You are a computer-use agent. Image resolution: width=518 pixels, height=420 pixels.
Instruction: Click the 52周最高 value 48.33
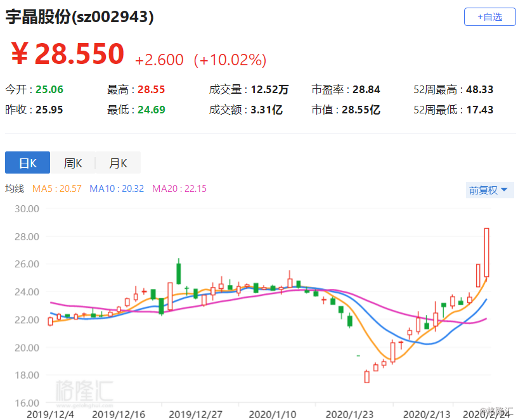pyautogui.click(x=480, y=89)
